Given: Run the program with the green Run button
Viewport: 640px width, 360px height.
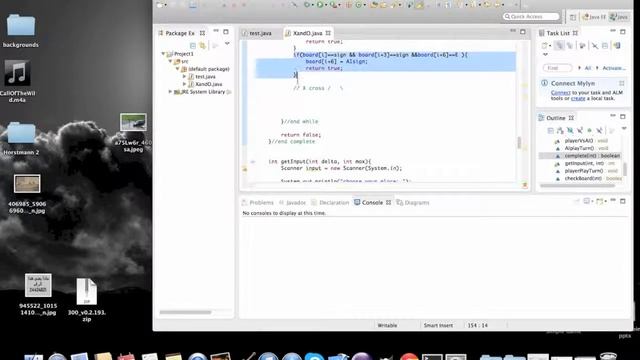Looking at the screenshot, I should click(x=320, y=5).
